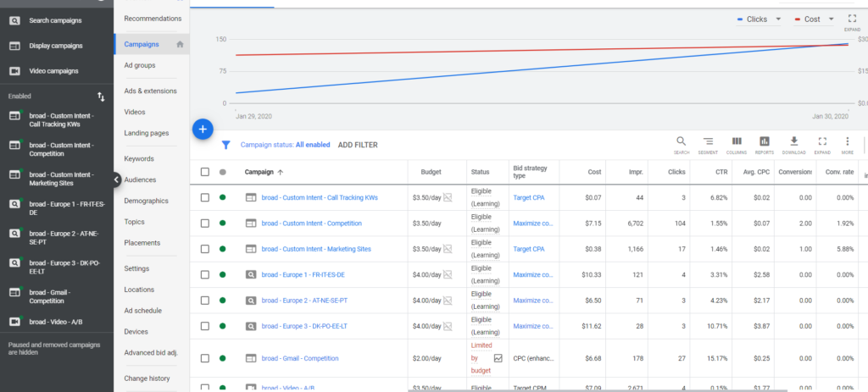Collapse the side panel with the arrow handle
The height and width of the screenshot is (392, 868).
(x=117, y=179)
